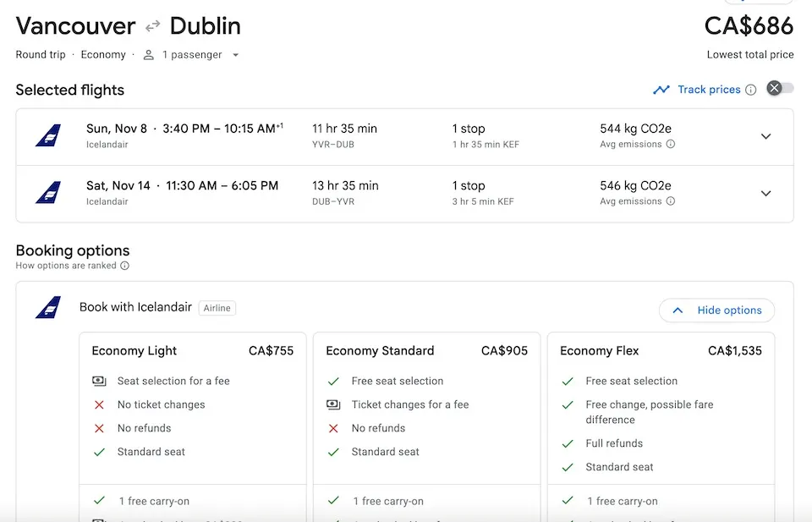Viewport: 812px width, 522px height.
Task: Click checkmark beside Economy Light Standard seat
Action: (99, 452)
